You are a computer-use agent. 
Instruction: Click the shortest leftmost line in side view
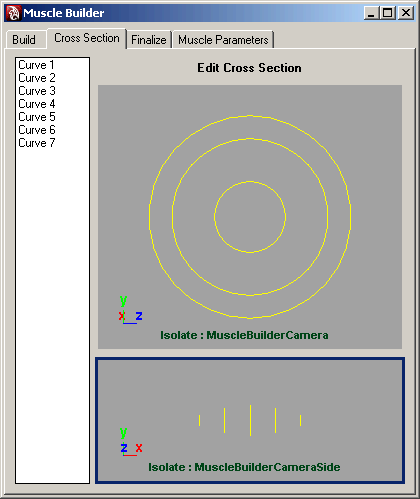[x=199, y=420]
